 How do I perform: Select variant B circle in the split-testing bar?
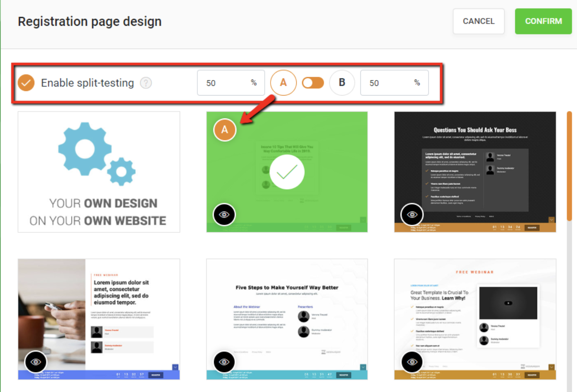342,82
